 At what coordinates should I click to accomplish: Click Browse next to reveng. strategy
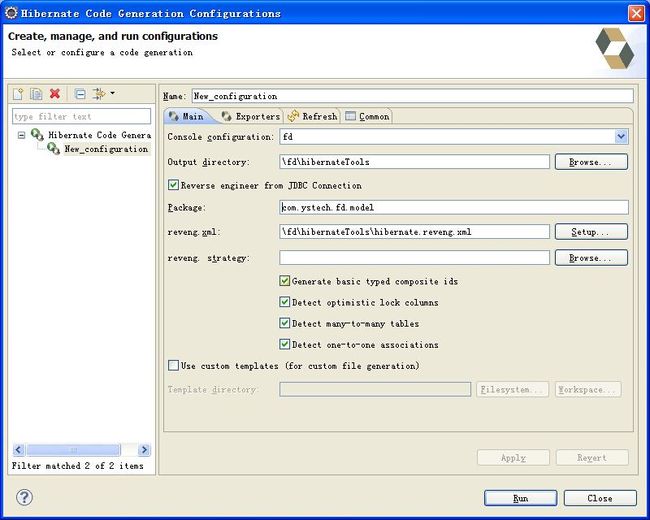[591, 258]
